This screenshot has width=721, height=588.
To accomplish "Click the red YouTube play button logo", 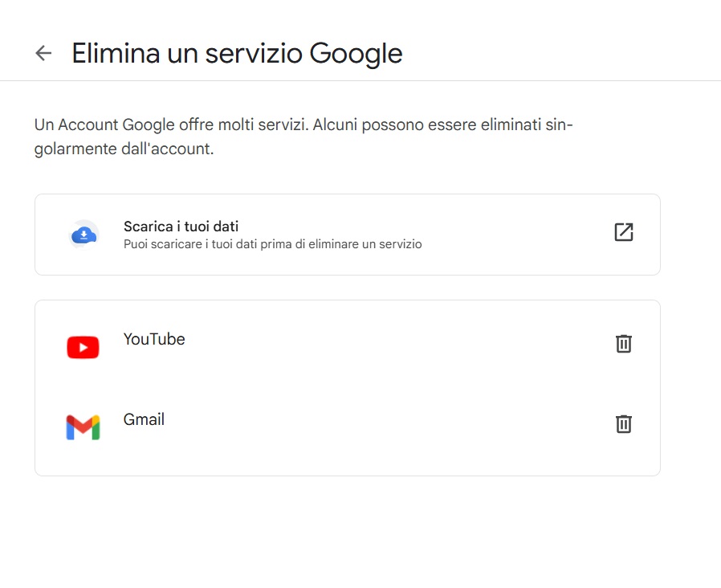I will [83, 346].
